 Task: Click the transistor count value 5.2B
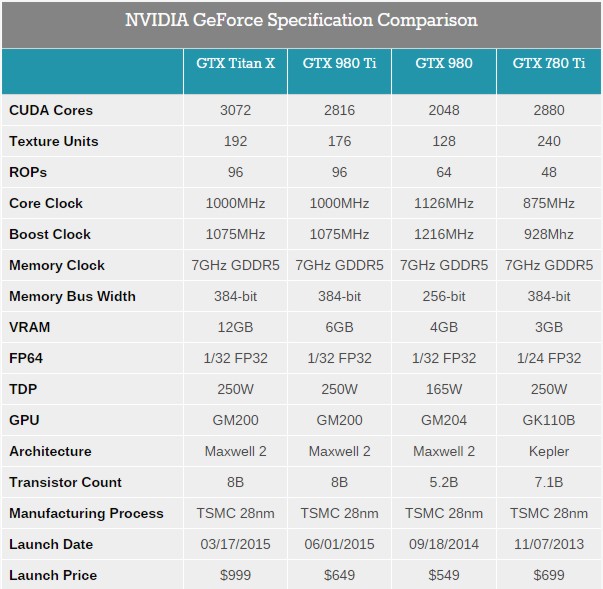point(444,482)
